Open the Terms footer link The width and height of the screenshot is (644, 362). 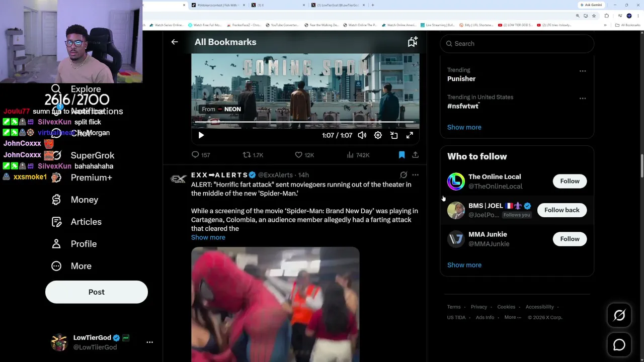coord(454,307)
